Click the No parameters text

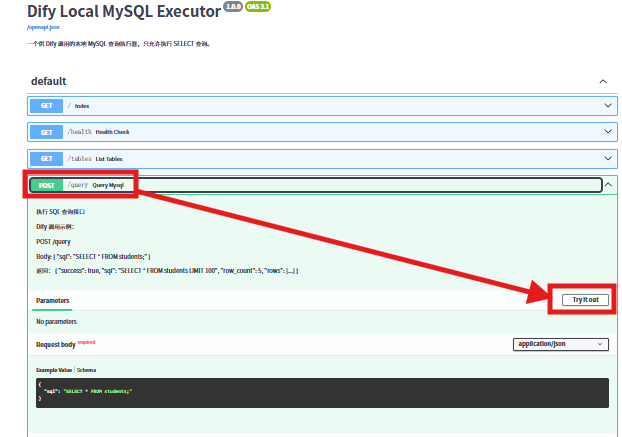pyautogui.click(x=56, y=322)
